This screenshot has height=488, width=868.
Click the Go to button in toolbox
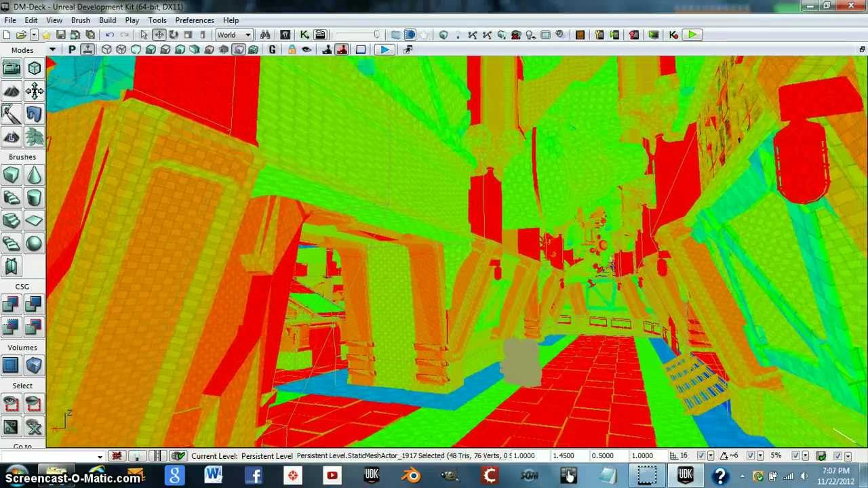click(22, 446)
